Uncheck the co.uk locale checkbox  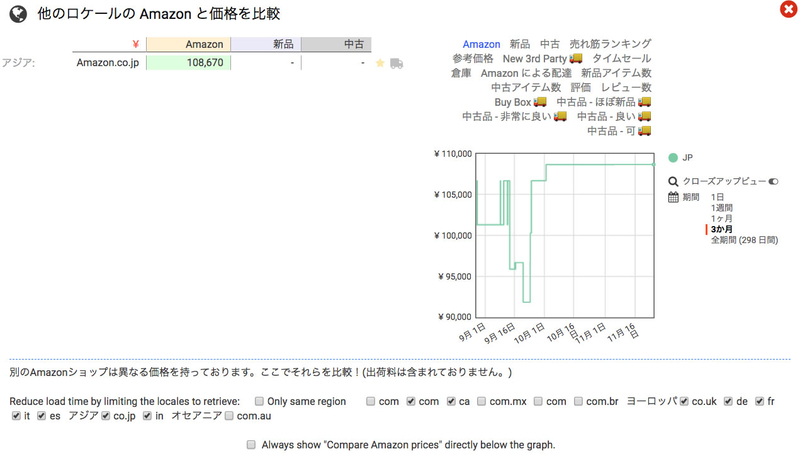tap(684, 401)
